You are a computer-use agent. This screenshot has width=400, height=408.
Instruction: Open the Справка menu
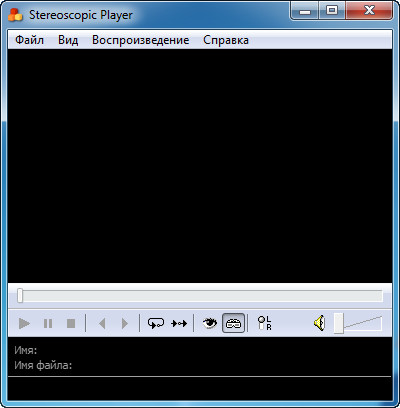click(226, 40)
